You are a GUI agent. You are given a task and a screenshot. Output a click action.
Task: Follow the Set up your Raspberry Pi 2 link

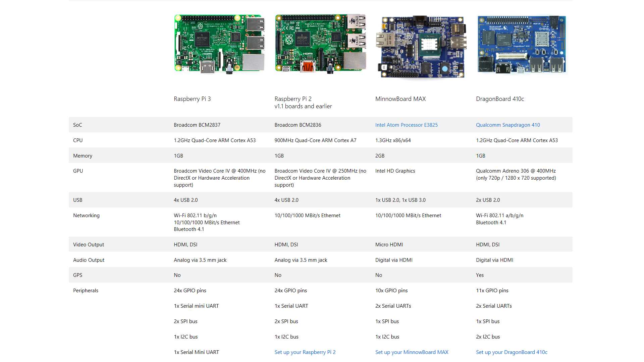(x=305, y=352)
